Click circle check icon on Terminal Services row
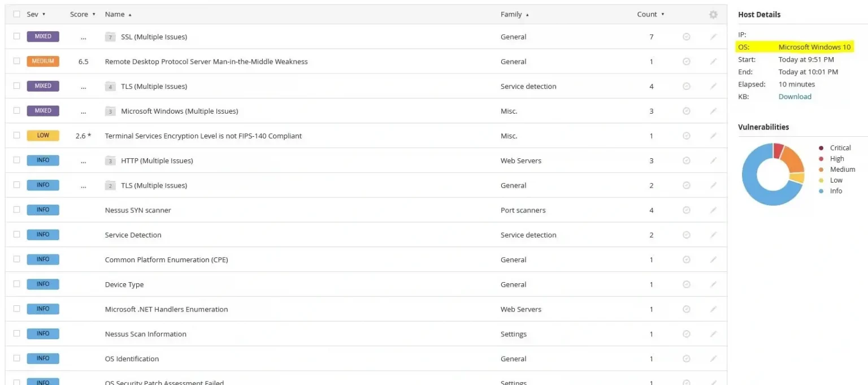This screenshot has height=385, width=868. point(686,136)
